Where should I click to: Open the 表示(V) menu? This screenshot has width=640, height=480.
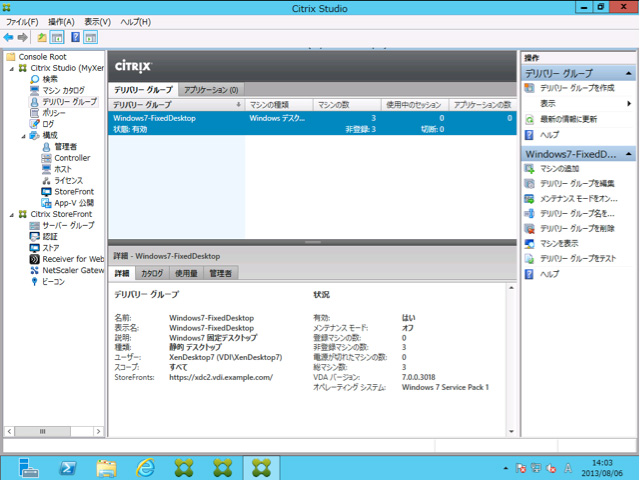(x=98, y=22)
